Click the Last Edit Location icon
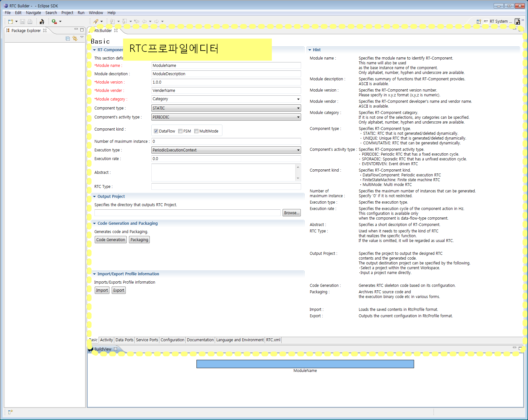Image resolution: width=528 pixels, height=420 pixels. tap(137, 21)
